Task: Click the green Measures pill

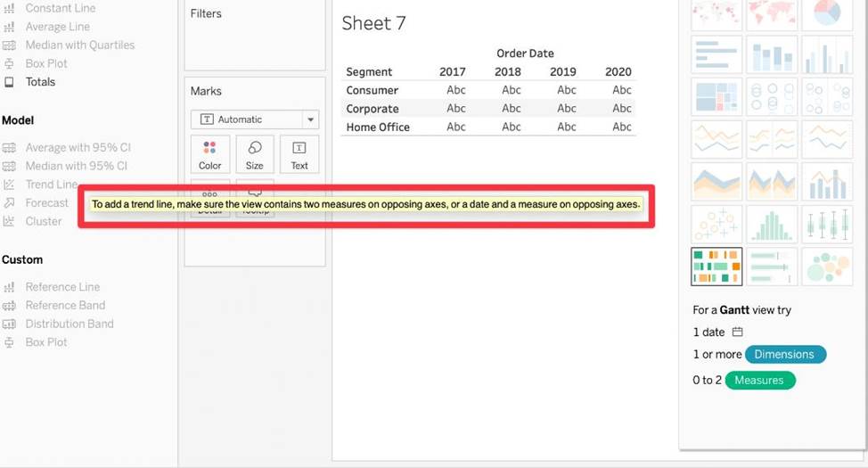Action: [x=759, y=381]
